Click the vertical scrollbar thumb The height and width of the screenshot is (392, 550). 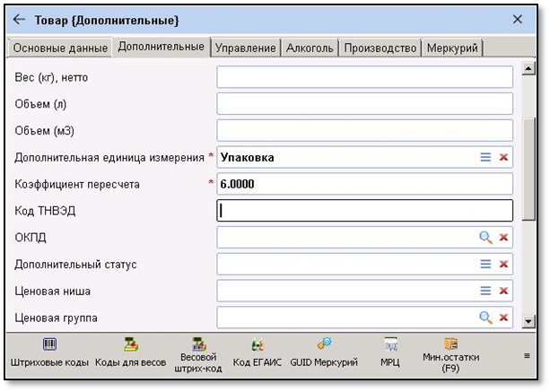click(x=528, y=169)
